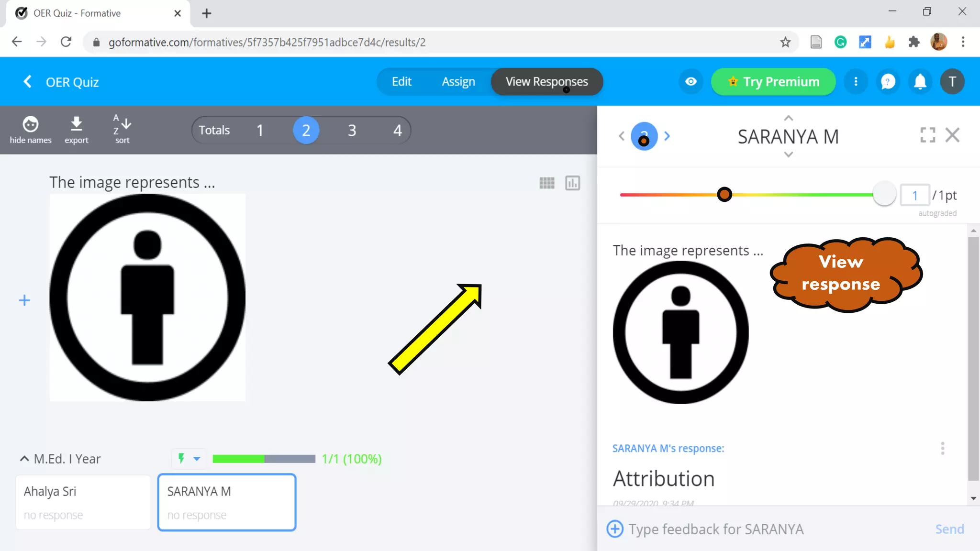
Task: Open the help chat bubble icon
Action: click(888, 82)
